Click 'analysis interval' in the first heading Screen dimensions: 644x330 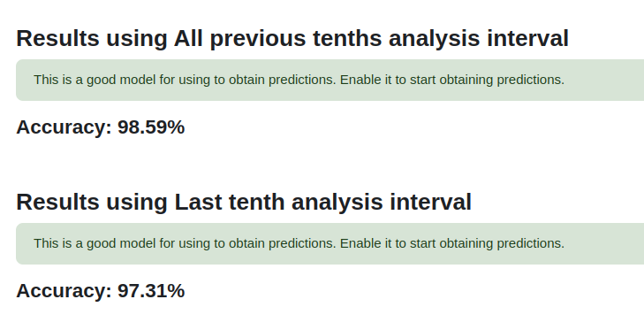(x=479, y=38)
